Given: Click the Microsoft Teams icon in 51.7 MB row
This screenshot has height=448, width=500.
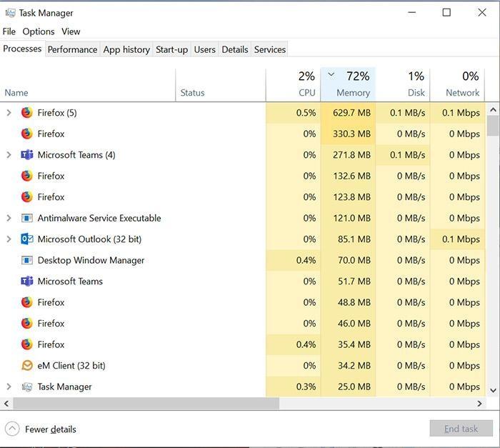Looking at the screenshot, I should coord(27,281).
